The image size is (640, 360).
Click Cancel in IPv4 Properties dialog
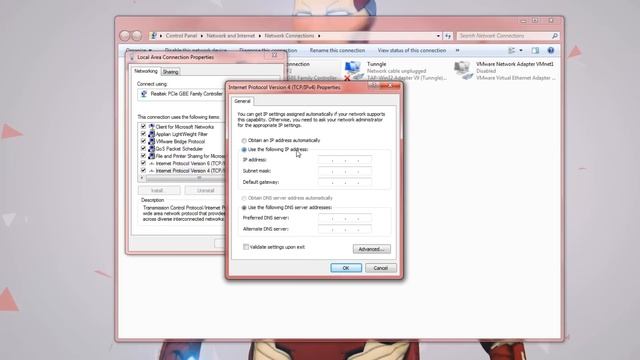[380, 268]
